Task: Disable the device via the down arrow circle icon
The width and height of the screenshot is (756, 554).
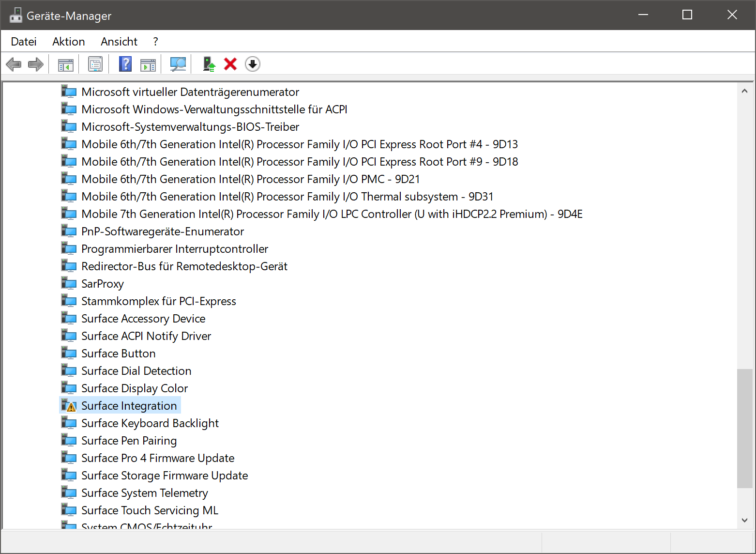Action: (x=253, y=64)
